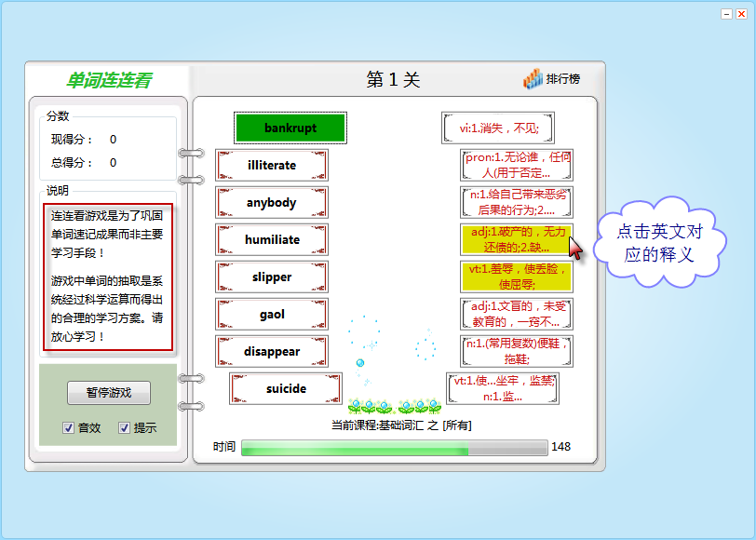Select the illiterate word card

[272, 165]
